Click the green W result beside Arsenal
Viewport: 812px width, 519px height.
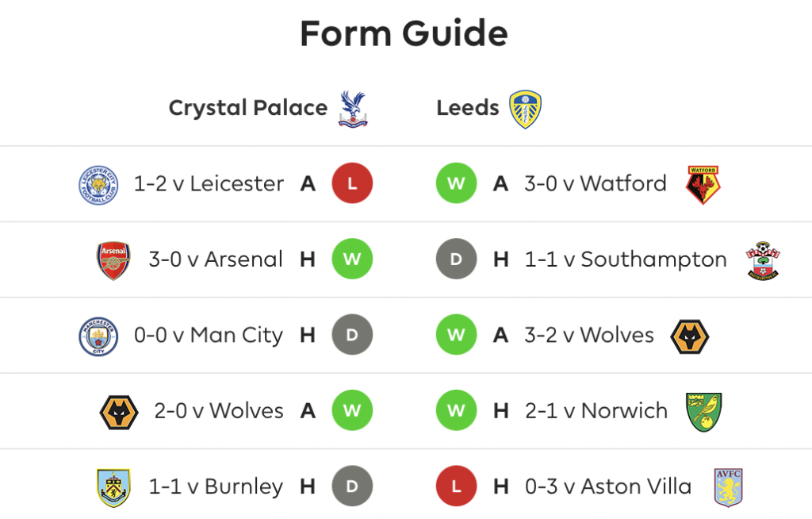(352, 259)
